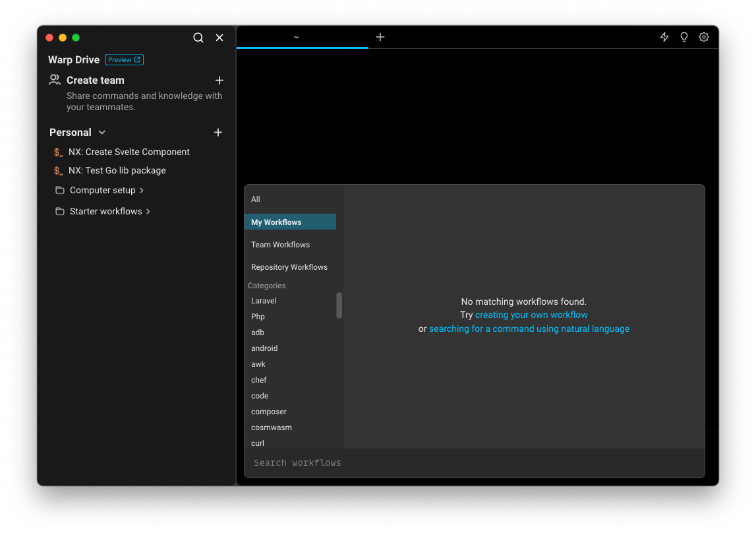Click searching for a command using natural language

529,328
